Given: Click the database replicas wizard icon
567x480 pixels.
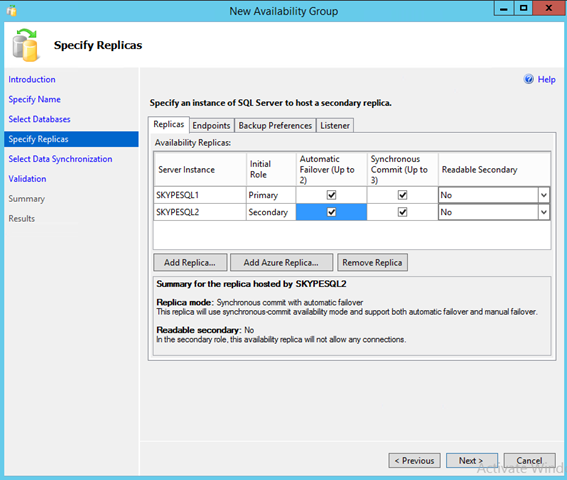Looking at the screenshot, I should (25, 45).
